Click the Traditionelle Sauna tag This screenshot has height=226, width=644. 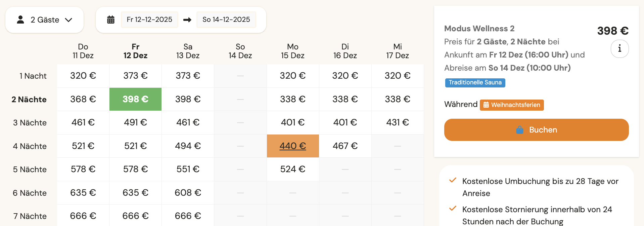(475, 83)
